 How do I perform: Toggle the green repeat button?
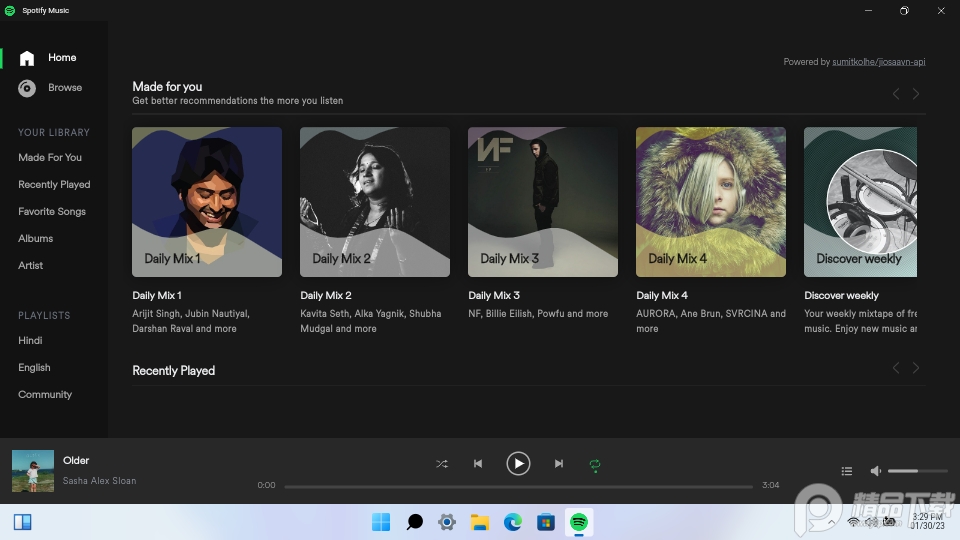(x=595, y=464)
